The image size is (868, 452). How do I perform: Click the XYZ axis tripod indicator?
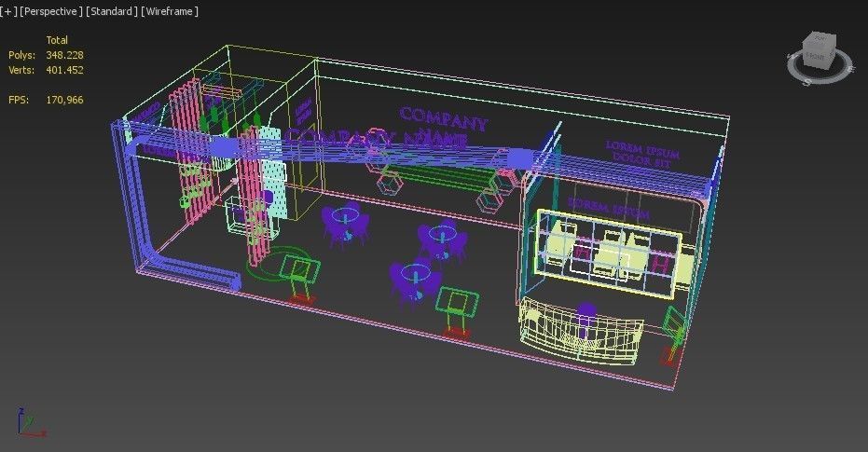[31, 423]
